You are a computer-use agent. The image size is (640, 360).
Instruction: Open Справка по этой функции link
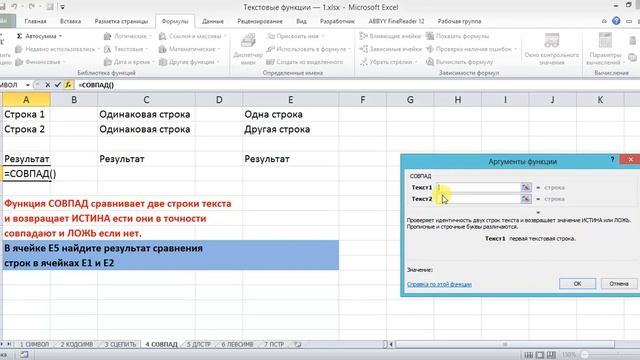coord(439,284)
